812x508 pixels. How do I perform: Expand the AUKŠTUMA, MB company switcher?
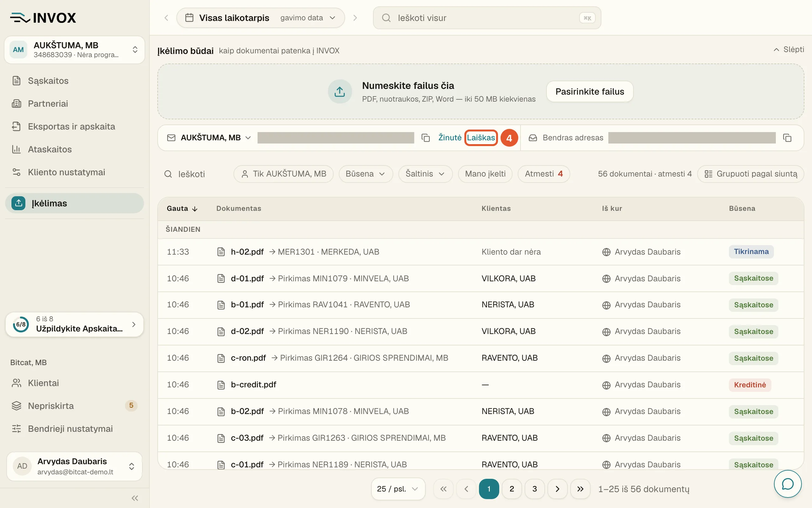tap(75, 50)
